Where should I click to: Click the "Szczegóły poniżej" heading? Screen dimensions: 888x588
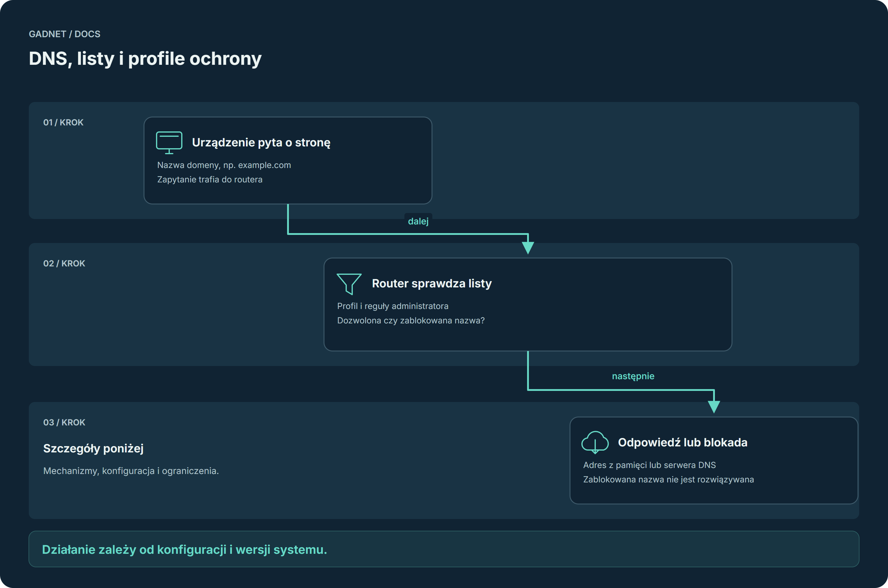93,449
